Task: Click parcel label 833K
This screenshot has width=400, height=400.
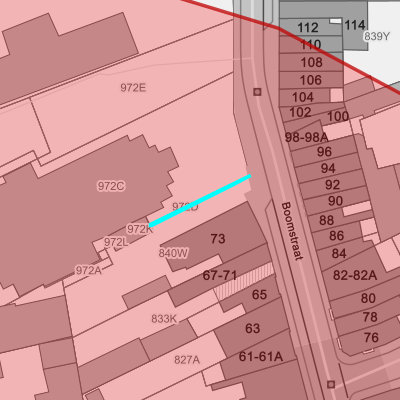Action: tap(164, 319)
